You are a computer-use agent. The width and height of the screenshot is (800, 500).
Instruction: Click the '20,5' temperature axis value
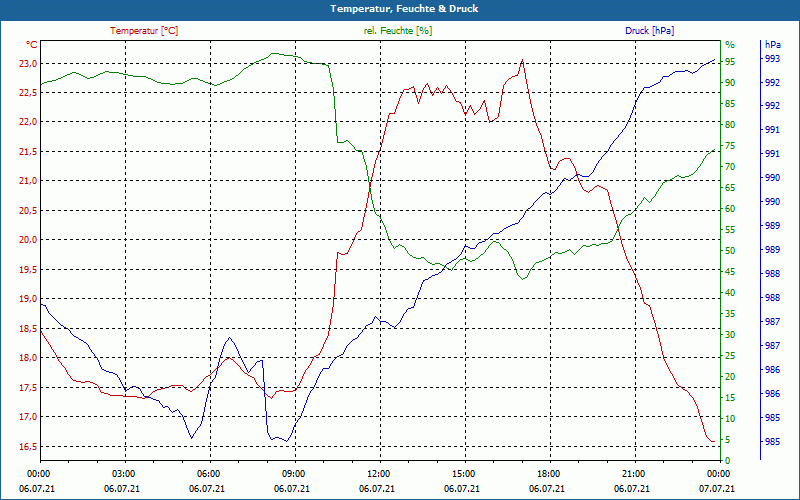(28, 211)
